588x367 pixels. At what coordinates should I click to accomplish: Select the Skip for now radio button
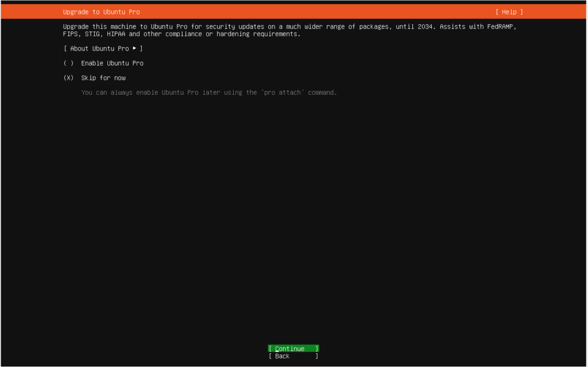pos(68,78)
